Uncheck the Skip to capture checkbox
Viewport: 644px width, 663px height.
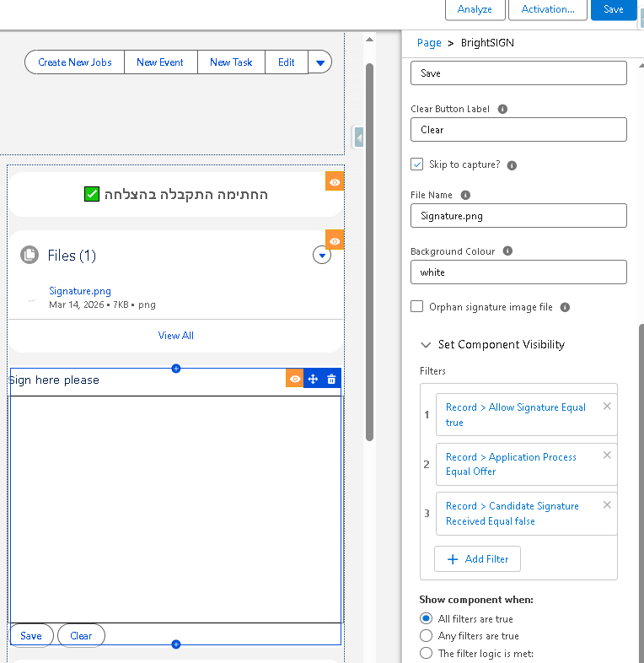point(417,164)
